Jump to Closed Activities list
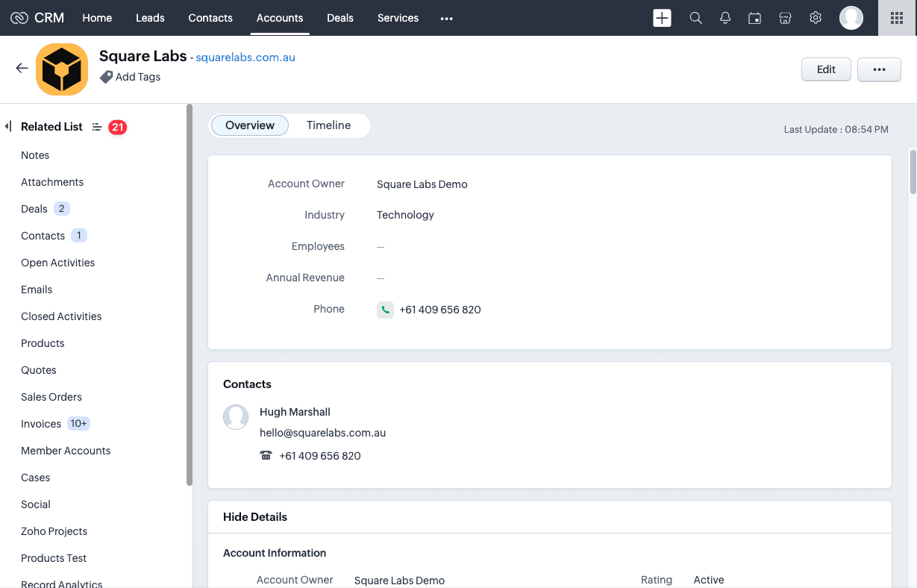This screenshot has width=917, height=588. [x=61, y=316]
